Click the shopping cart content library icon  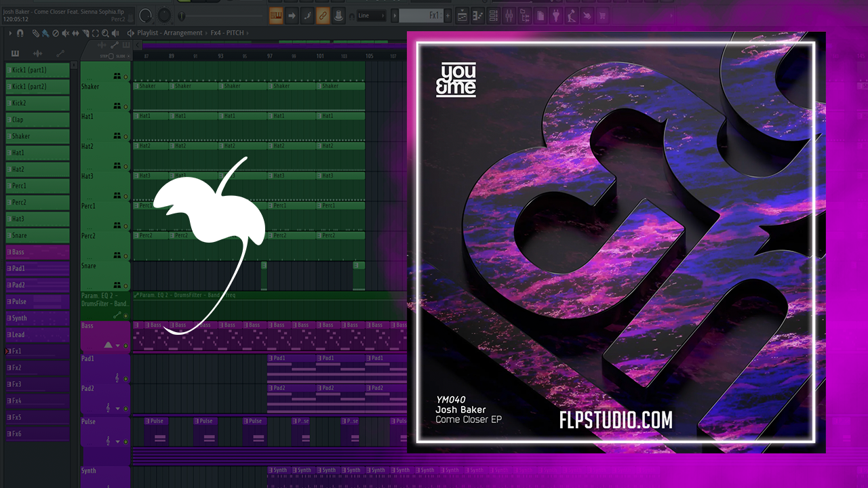pos(601,16)
